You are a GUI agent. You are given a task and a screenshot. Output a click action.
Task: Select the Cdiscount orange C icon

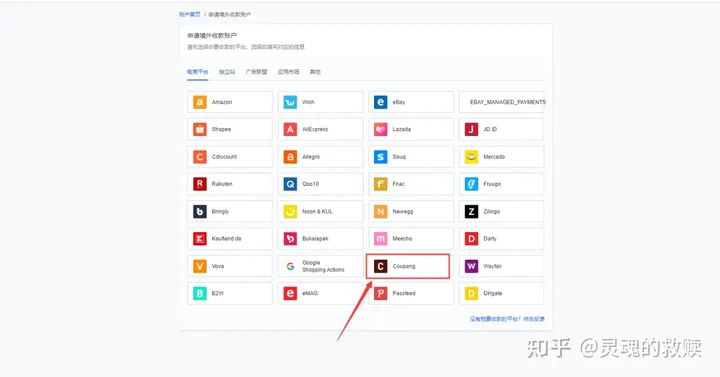[x=199, y=157]
